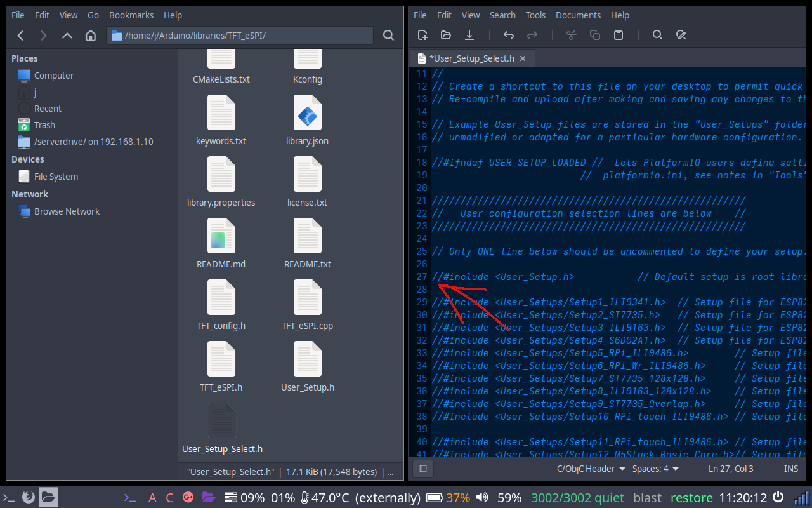Go forward in the file manager
Image resolution: width=812 pixels, height=508 pixels.
pos(43,36)
